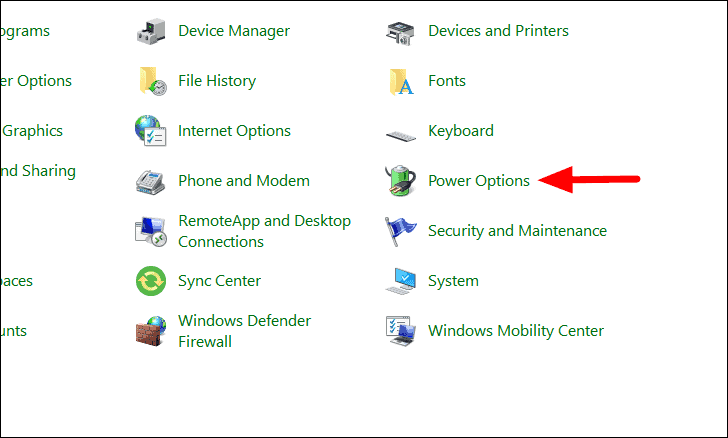Open RemoteApp and Desktop Connections link

click(x=265, y=231)
